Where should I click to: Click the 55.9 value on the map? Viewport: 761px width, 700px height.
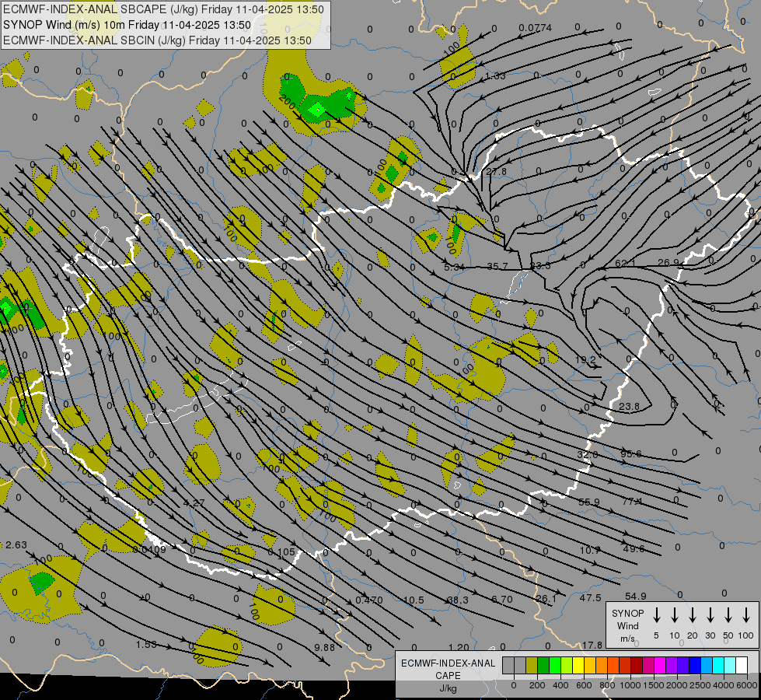[588, 502]
